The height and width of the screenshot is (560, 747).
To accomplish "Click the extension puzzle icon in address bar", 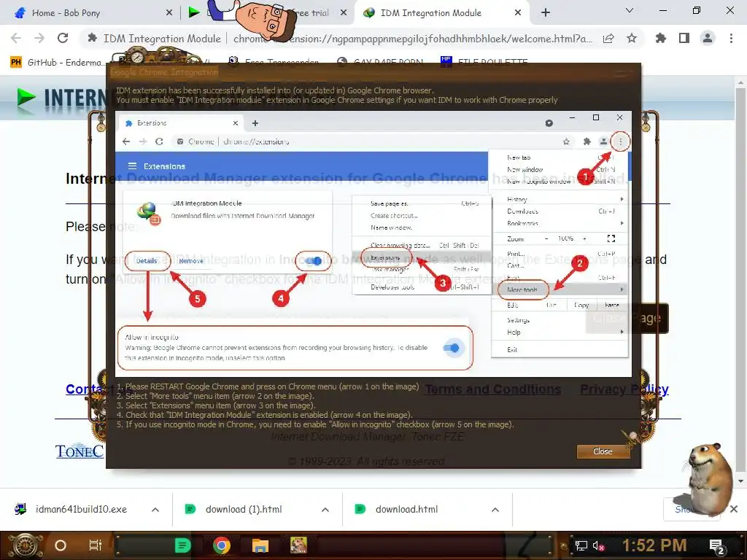I will [93, 38].
